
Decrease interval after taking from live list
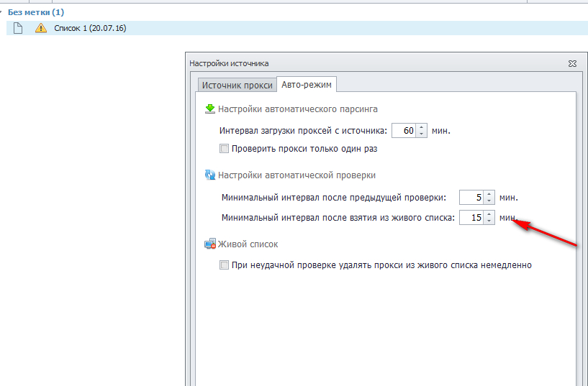[489, 221]
